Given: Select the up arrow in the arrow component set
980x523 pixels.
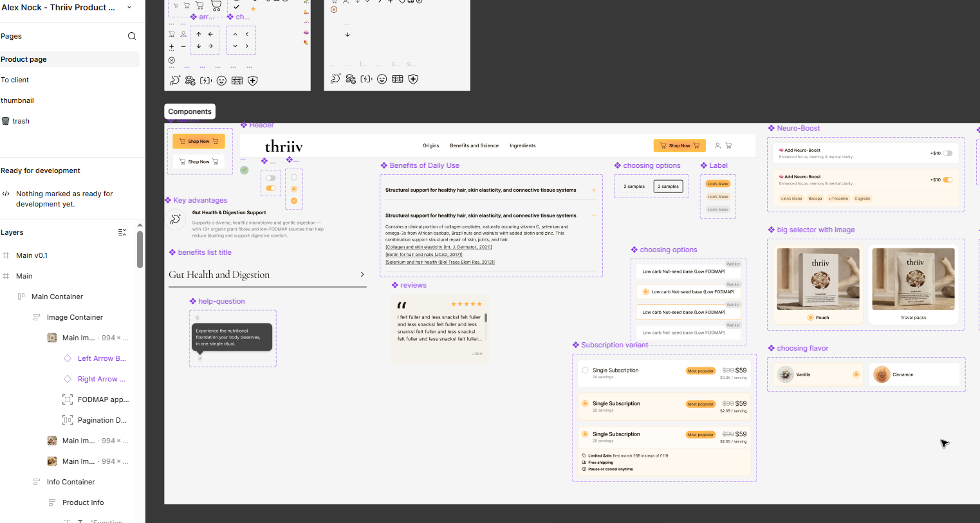Looking at the screenshot, I should [199, 34].
